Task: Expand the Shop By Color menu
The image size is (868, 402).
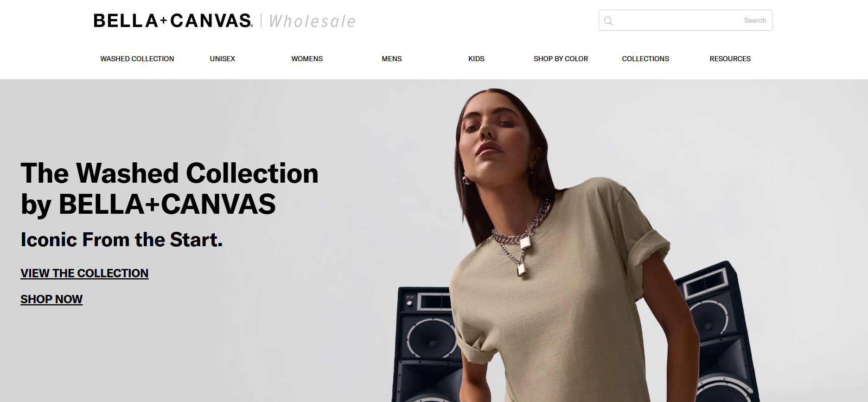Action: (x=561, y=59)
